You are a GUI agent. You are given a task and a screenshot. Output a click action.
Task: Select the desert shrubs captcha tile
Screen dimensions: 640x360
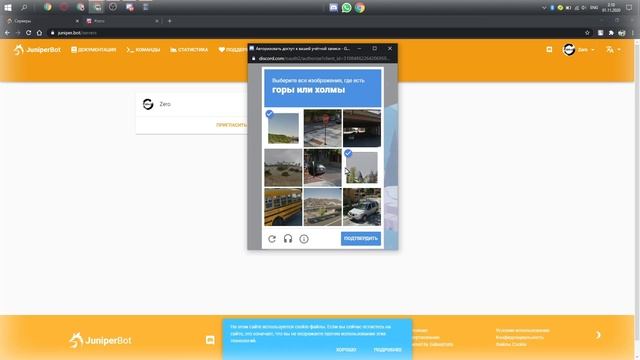point(283,167)
